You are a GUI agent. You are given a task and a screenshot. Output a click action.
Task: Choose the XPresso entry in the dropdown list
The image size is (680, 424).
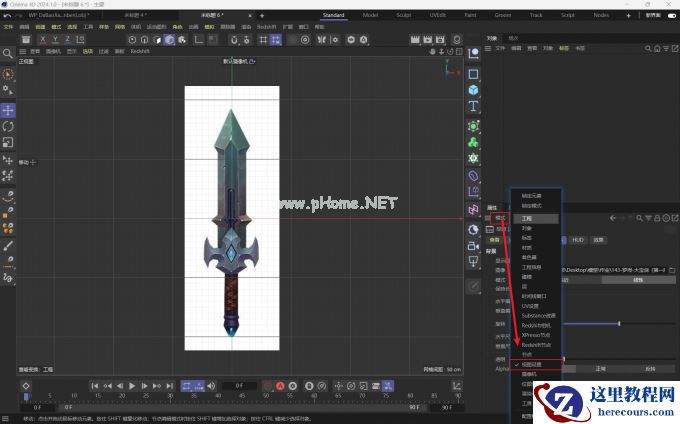click(536, 335)
